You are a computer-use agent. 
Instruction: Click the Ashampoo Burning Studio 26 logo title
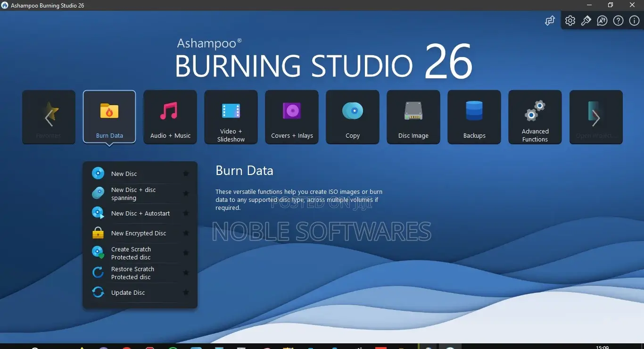324,59
